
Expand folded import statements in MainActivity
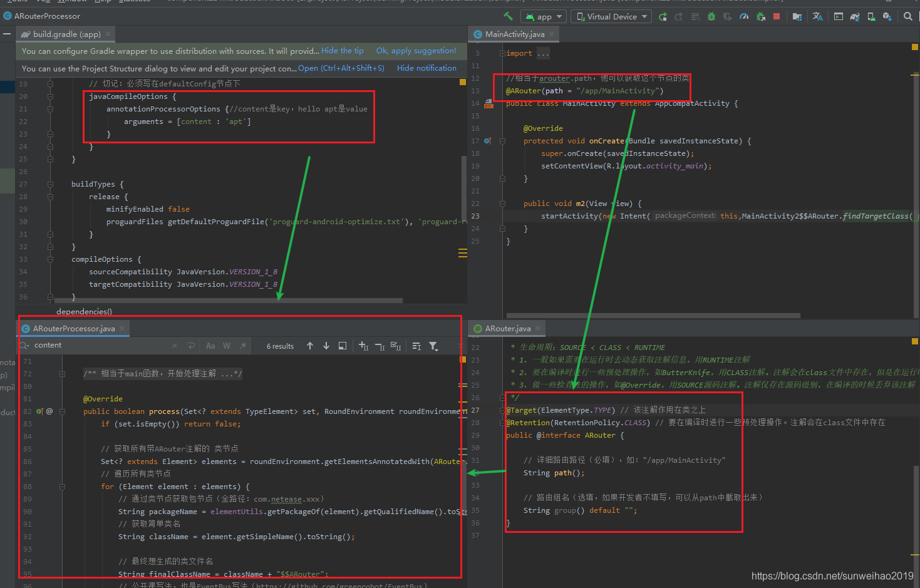click(502, 53)
